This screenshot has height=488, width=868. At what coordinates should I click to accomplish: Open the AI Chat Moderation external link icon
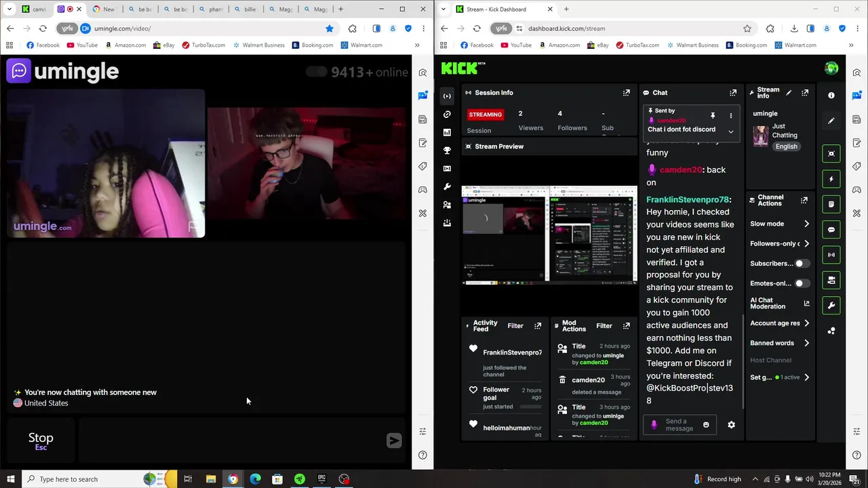806,304
